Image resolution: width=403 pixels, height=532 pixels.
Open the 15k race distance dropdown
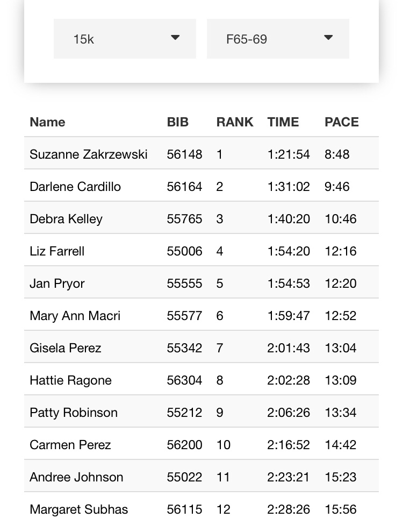tap(124, 39)
